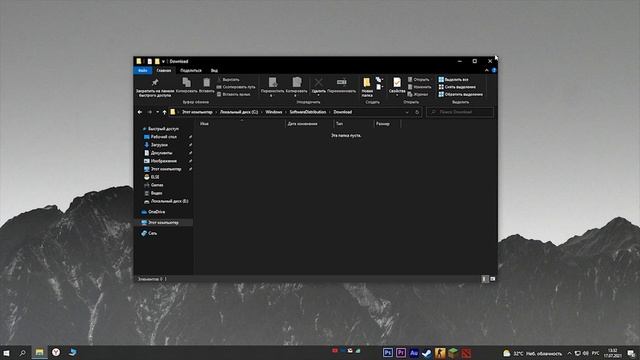The image size is (640, 360).
Task: Switch to Details view in status bar
Action: coord(484,279)
